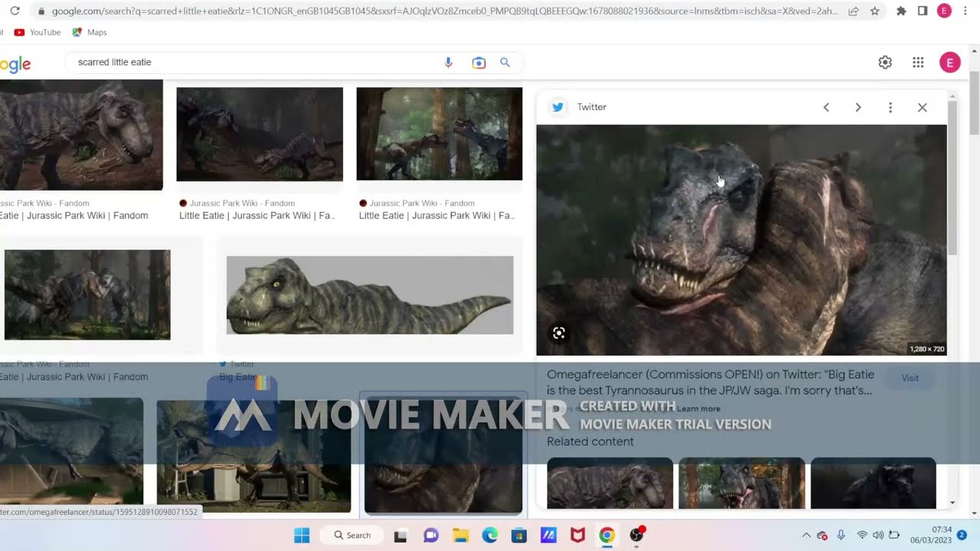This screenshot has width=980, height=551.
Task: Toggle the Chrome side panel
Action: (923, 11)
